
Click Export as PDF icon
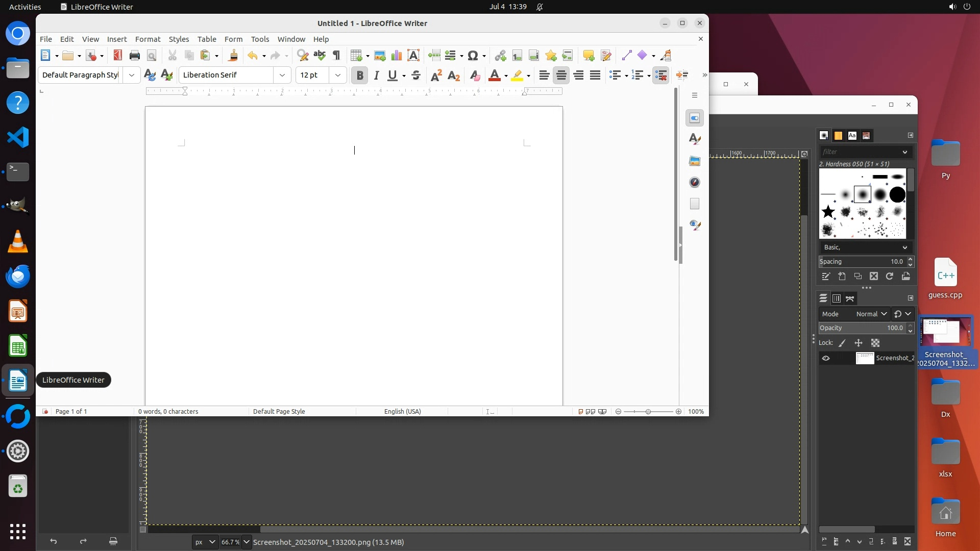(118, 56)
